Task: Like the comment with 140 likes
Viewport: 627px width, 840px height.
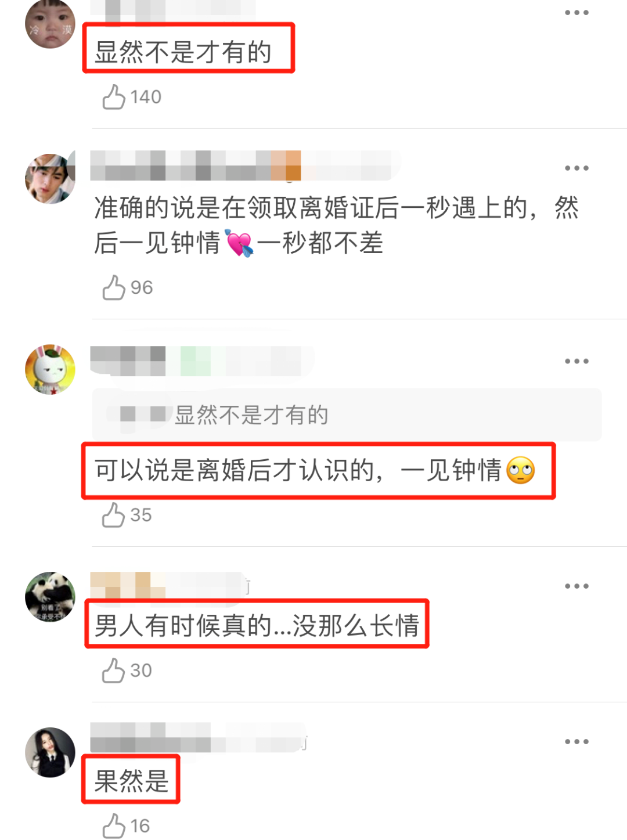Action: 114,97
